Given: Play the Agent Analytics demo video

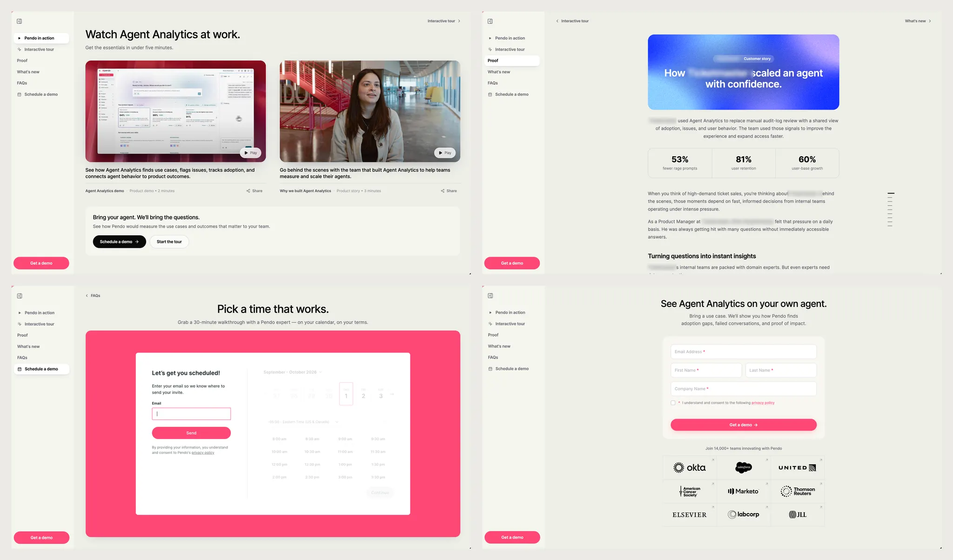Looking at the screenshot, I should click(251, 153).
